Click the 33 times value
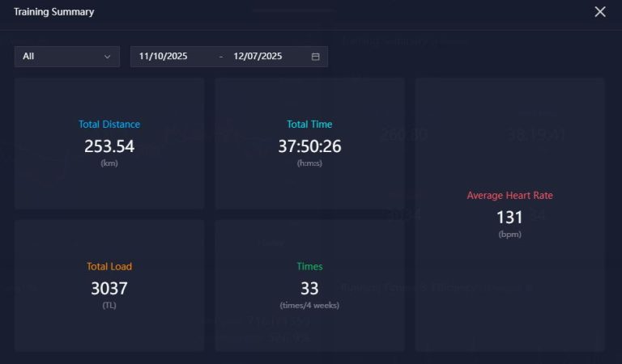The width and height of the screenshot is (622, 364). [x=309, y=288]
